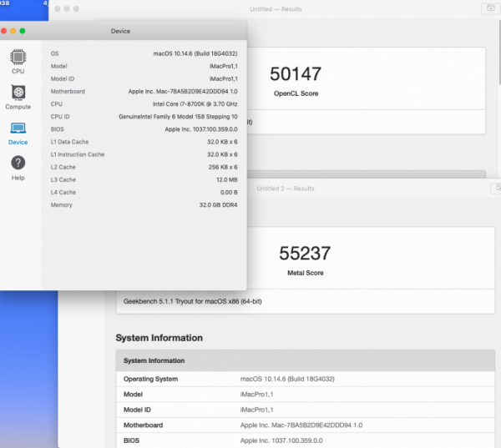This screenshot has height=448, width=501.
Task: Click L2 Cache value 256 KB x 6
Action: coord(223,167)
